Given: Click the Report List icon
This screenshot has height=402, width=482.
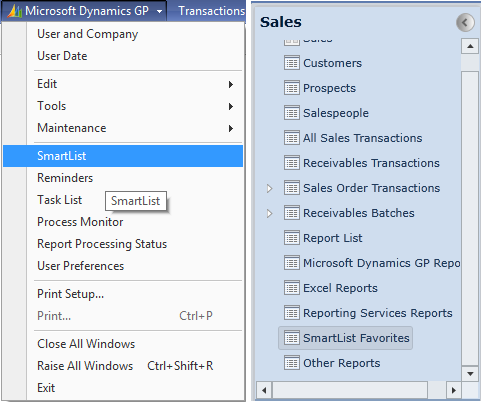Looking at the screenshot, I should pos(292,238).
